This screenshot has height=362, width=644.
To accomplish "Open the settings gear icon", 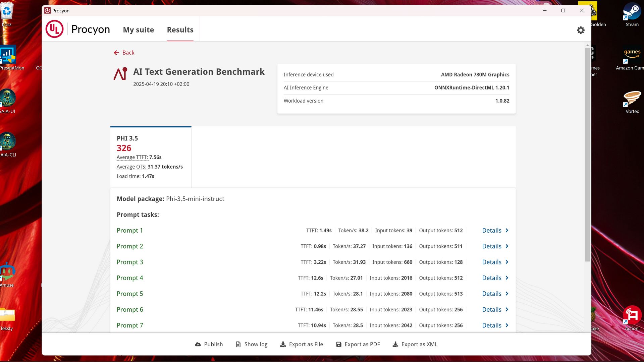I will (x=581, y=30).
